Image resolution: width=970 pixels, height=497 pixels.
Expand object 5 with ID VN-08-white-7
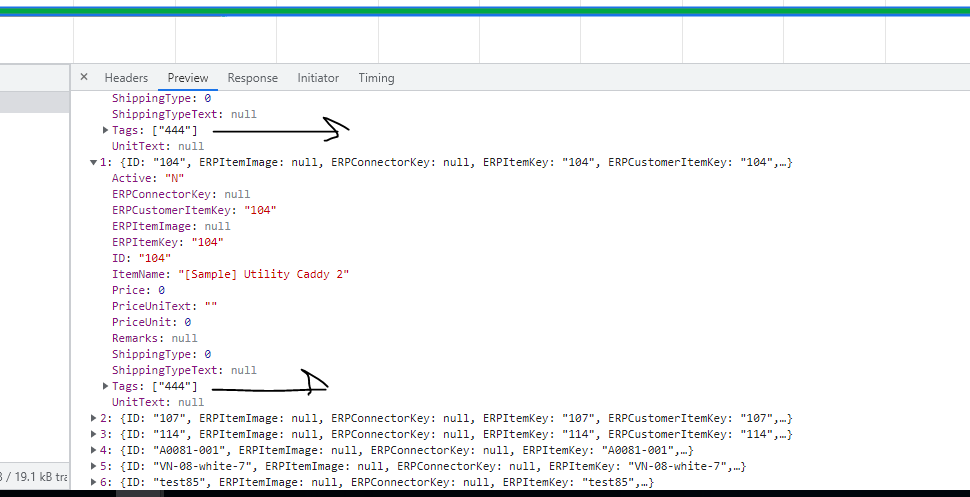coord(93,466)
